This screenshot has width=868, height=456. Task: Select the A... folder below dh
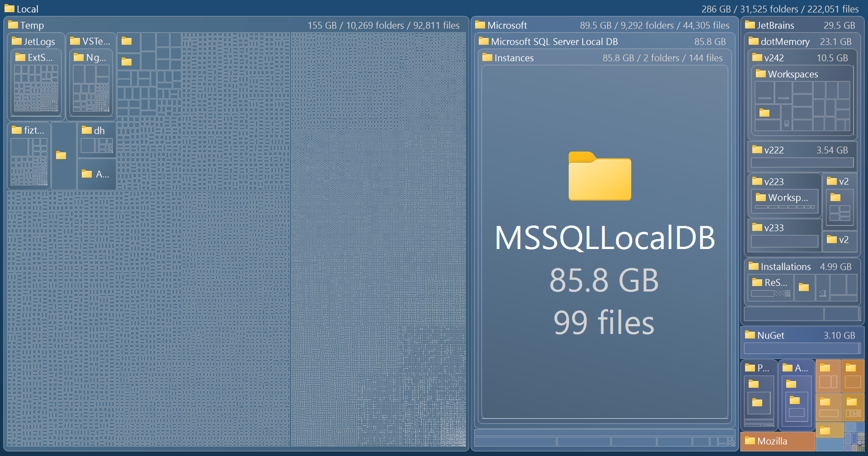coord(87,174)
